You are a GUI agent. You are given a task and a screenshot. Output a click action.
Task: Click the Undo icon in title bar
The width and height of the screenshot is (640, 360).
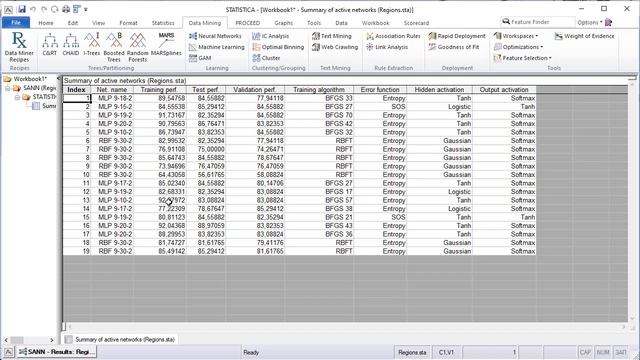pyautogui.click(x=33, y=9)
